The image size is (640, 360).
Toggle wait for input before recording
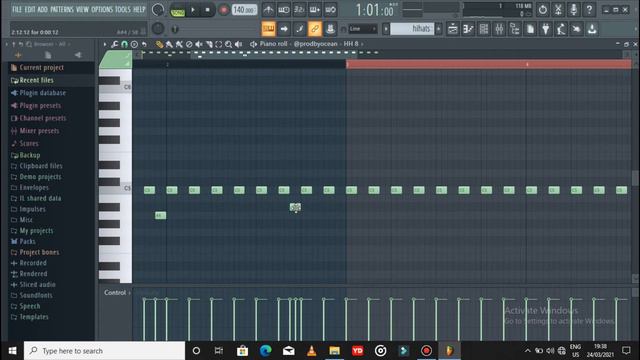(284, 9)
